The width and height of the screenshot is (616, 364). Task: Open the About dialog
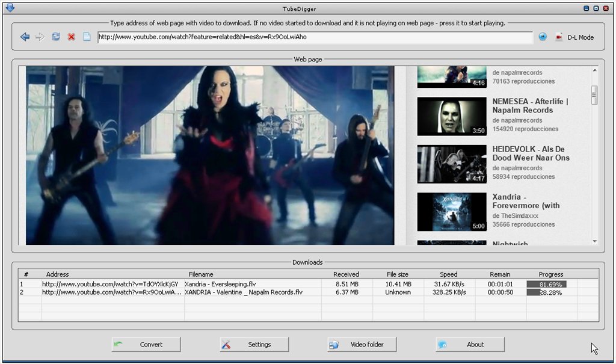pyautogui.click(x=470, y=344)
